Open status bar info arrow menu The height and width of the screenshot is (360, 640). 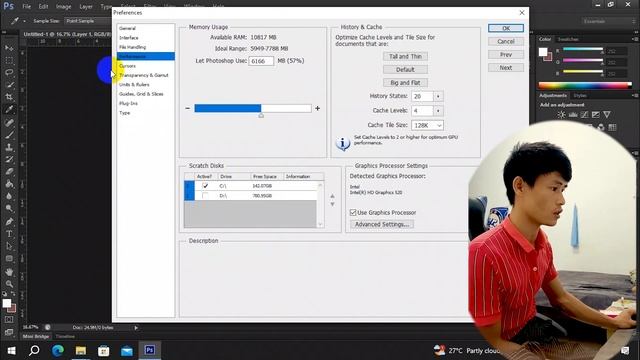tap(136, 328)
